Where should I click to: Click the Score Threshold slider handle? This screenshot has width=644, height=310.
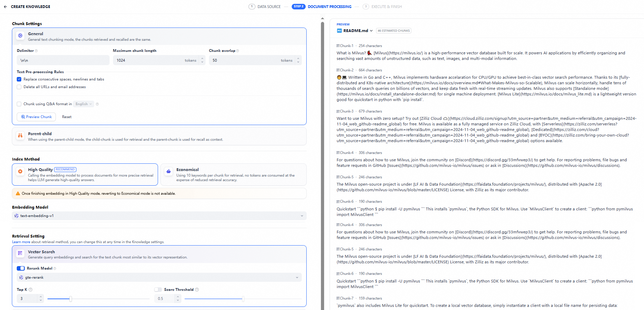pos(243,299)
